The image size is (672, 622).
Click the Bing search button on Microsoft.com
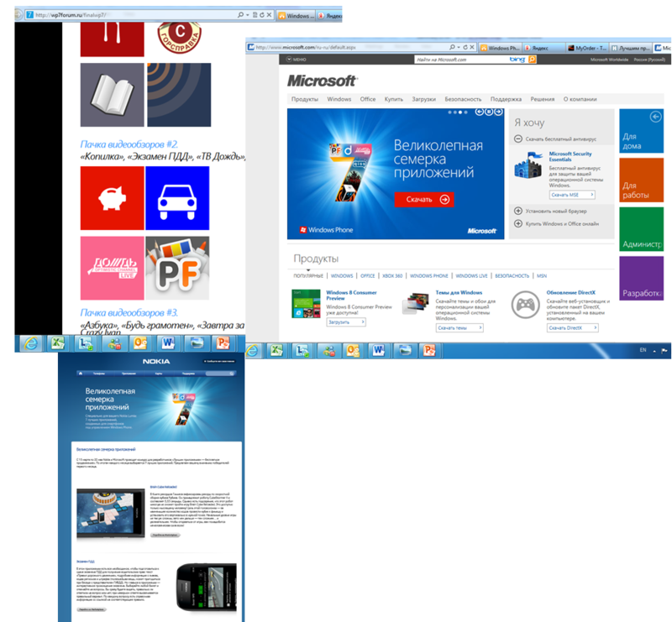pyautogui.click(x=532, y=60)
